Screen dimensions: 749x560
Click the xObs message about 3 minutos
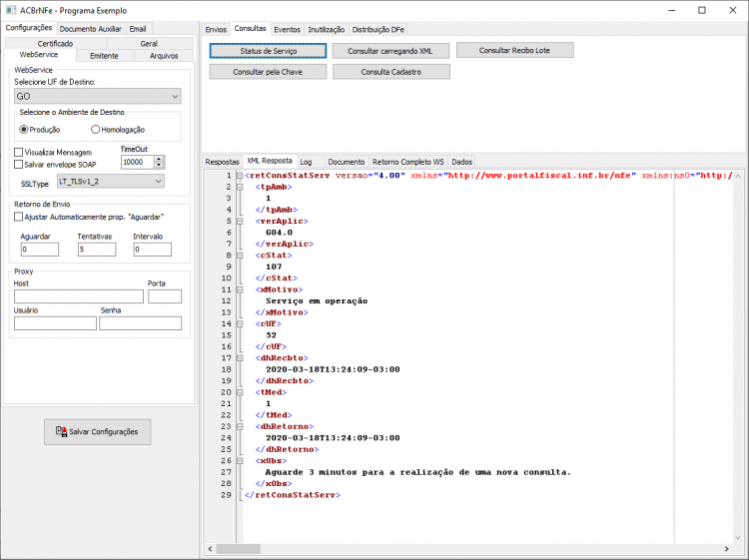pyautogui.click(x=418, y=472)
